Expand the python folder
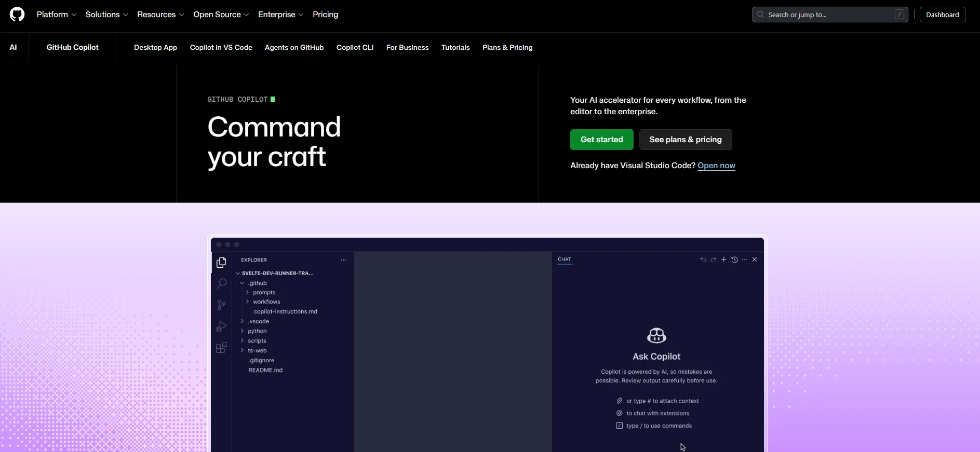Screen dimensions: 980x452 253,331
